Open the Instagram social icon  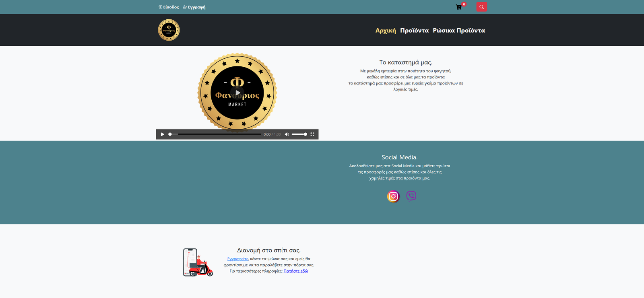click(x=393, y=196)
